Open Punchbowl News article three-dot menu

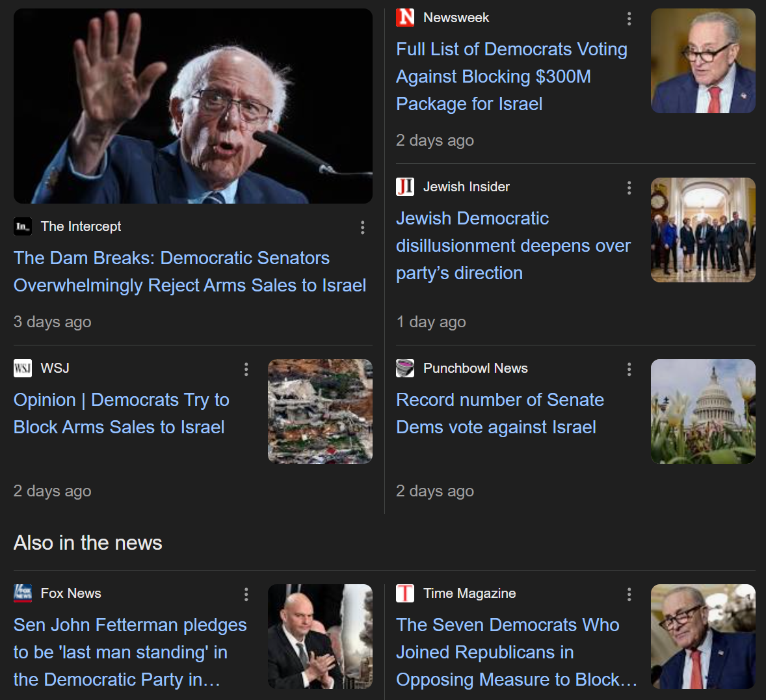[x=629, y=370]
